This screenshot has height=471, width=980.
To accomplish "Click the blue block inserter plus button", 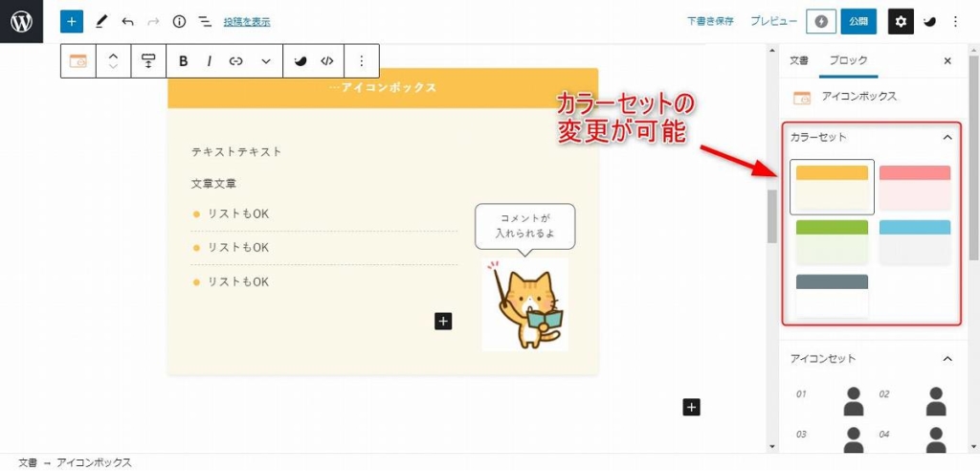I will 71,21.
